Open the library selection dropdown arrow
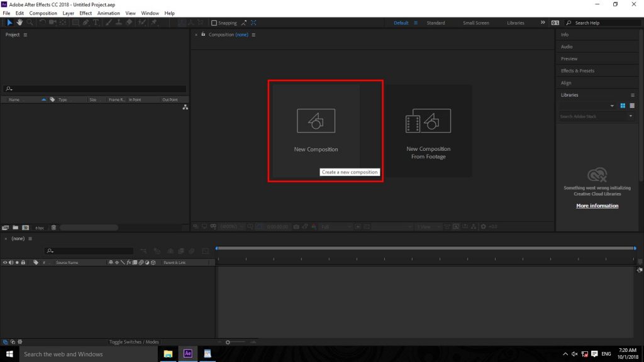This screenshot has width=644, height=362. (612, 106)
